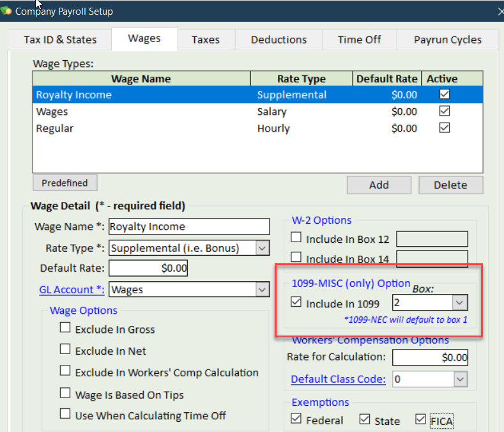Expand the Rate Type dropdown
504x432 pixels.
point(263,248)
